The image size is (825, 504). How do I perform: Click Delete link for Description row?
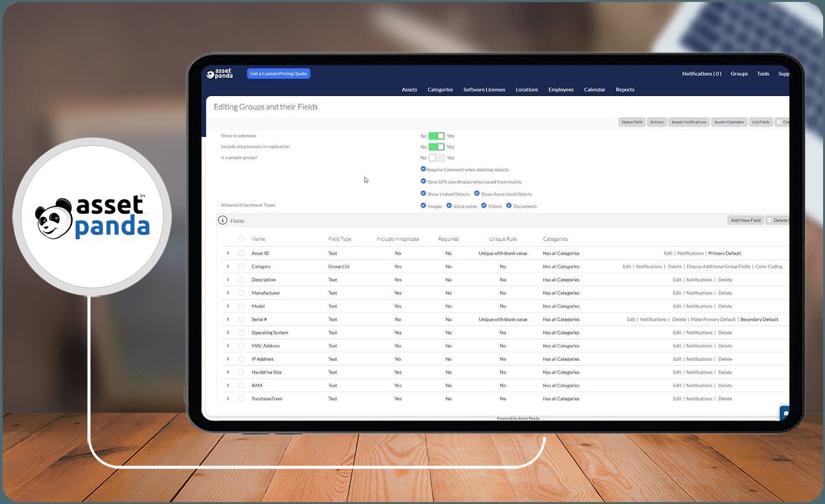pos(725,280)
